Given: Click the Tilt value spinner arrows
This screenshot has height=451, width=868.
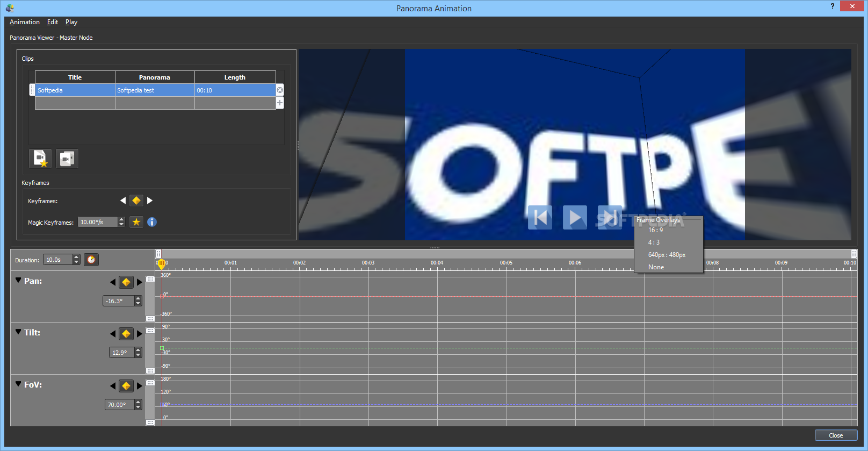Looking at the screenshot, I should 138,353.
